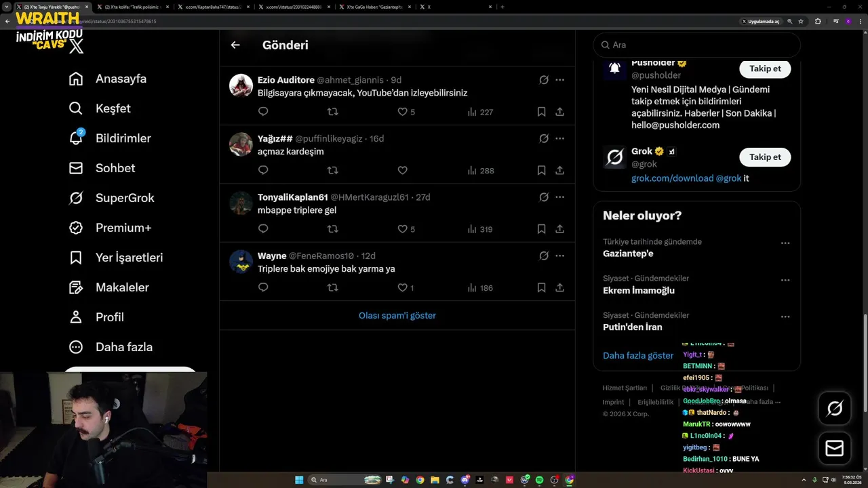Share Wayne's comment
Image resolution: width=868 pixels, height=488 pixels.
click(x=559, y=288)
